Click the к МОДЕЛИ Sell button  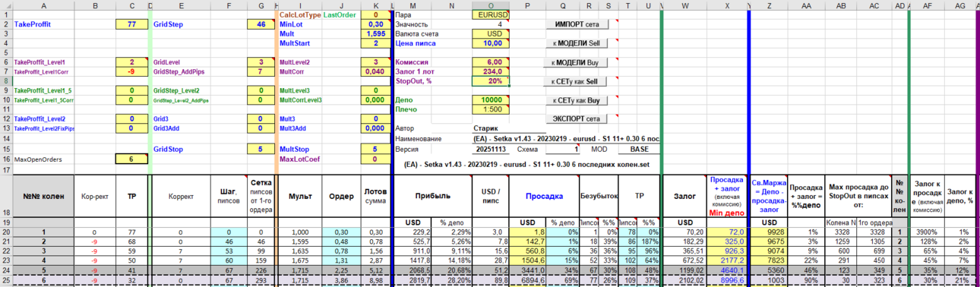click(577, 43)
